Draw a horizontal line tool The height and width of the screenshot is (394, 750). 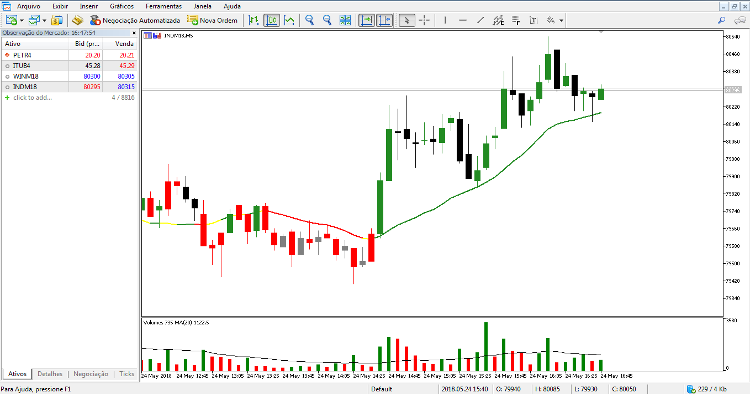point(463,20)
